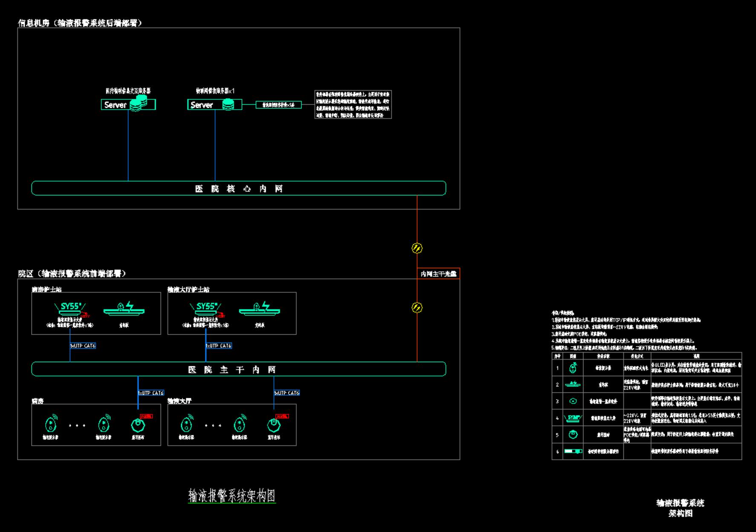This screenshot has height=532, width=756.
Task: Click UTP CAT6 label below 病房护士站
Action: pyautogui.click(x=83, y=346)
